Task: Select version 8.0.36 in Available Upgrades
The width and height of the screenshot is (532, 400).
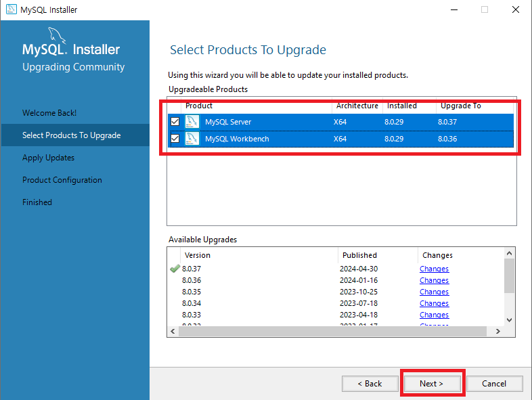Action: [x=192, y=280]
